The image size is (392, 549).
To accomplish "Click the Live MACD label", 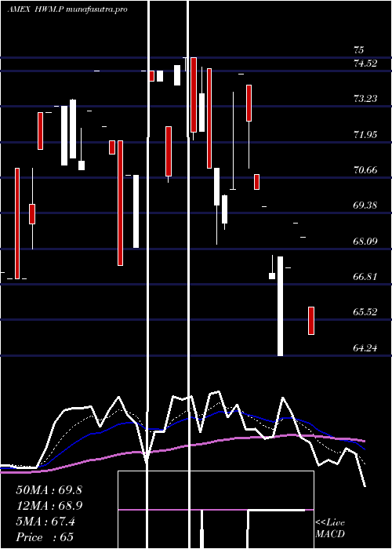I will [330, 529].
